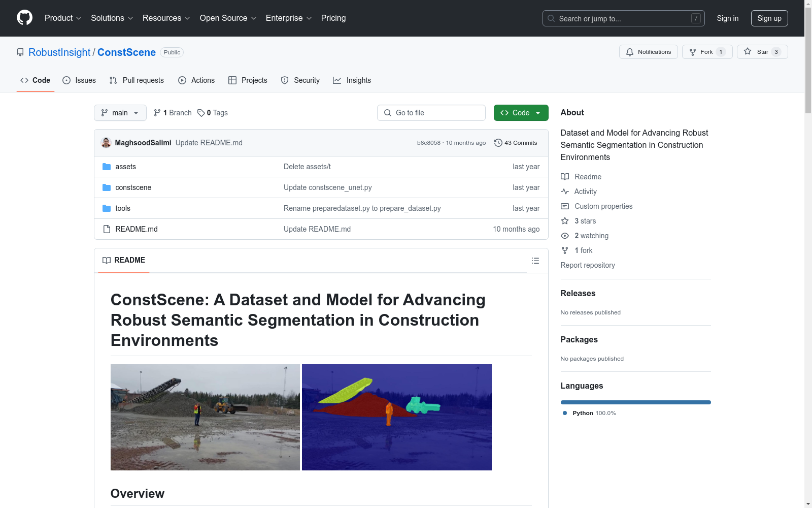Open the 3 stars link
Screen dimensions: 812x508
579,221
